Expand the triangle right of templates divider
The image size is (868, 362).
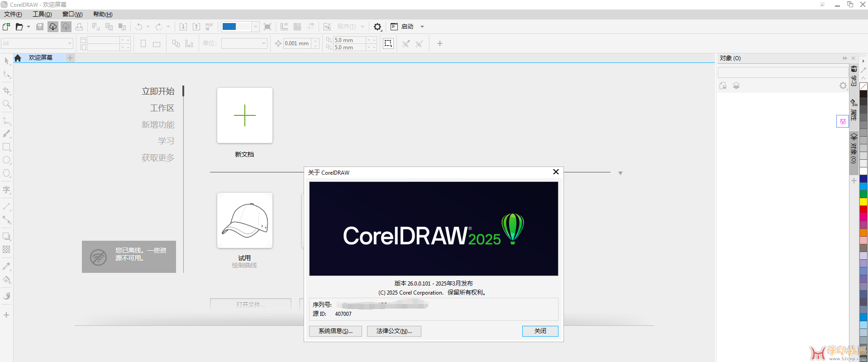620,173
